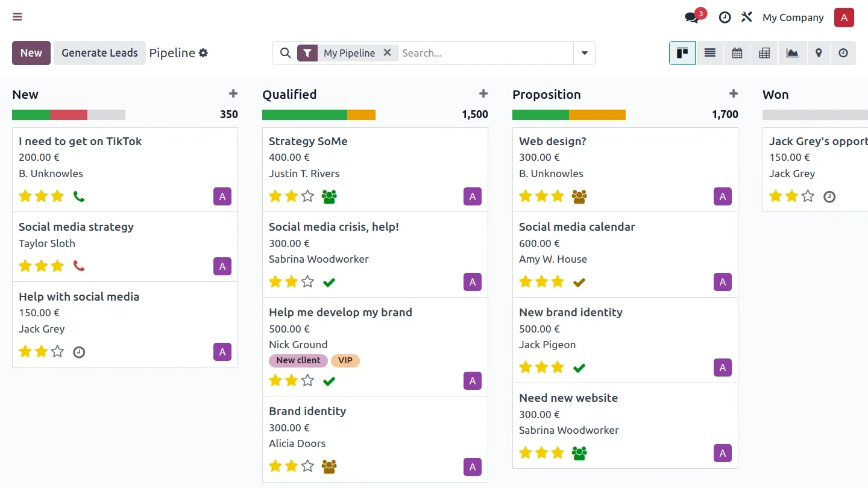Open the user account menu avatar

pyautogui.click(x=844, y=17)
